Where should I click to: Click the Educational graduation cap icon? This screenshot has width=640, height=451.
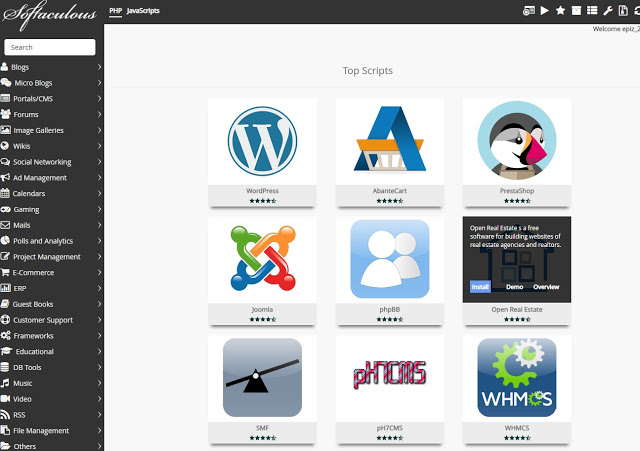coord(6,351)
